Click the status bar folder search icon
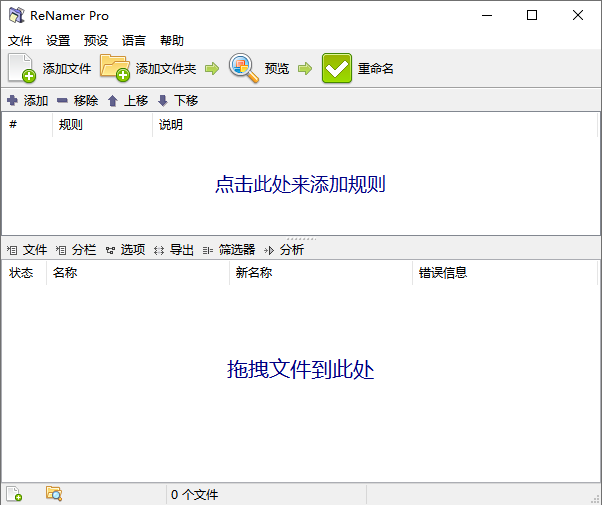Image resolution: width=602 pixels, height=505 pixels. coord(54,494)
